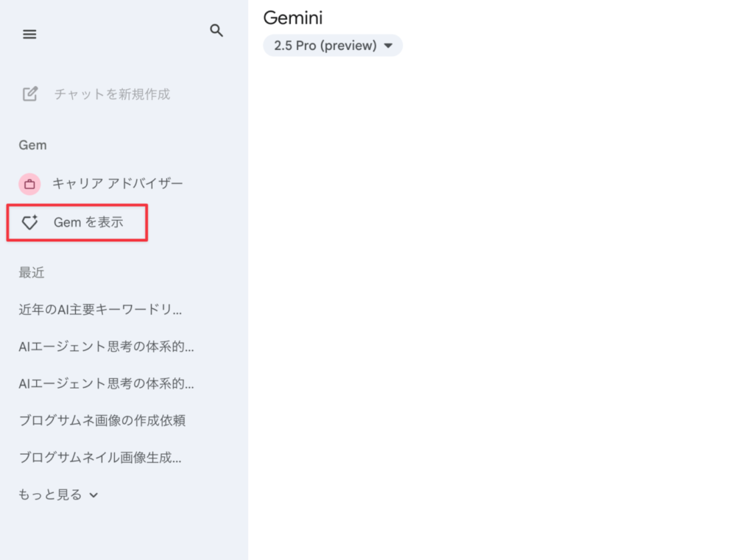Click the Gem を表示 diamond icon

point(30,222)
